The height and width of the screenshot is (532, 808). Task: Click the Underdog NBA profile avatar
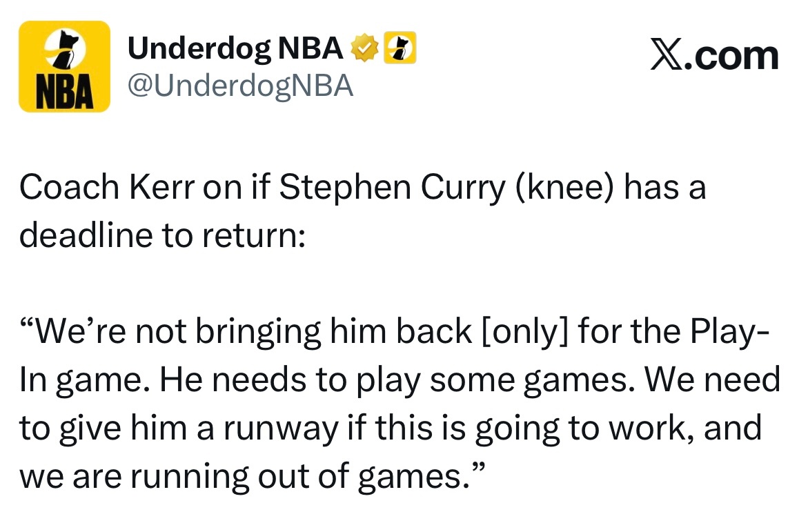pos(64,66)
